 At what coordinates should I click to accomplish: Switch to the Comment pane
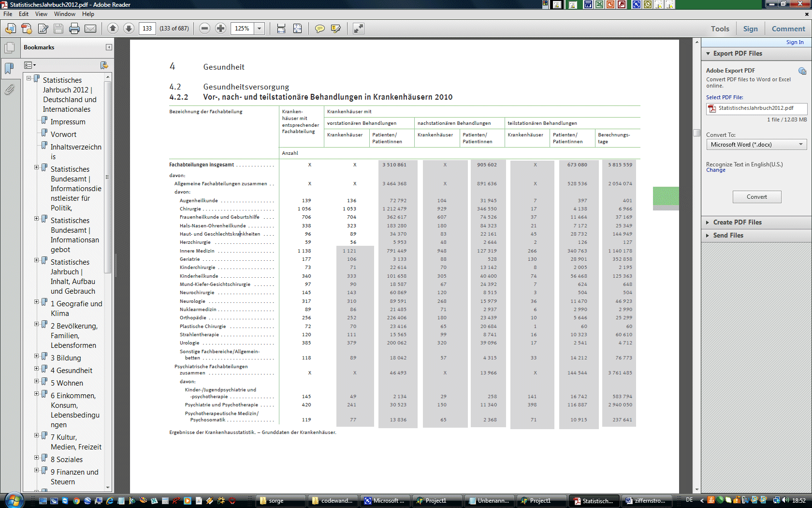tap(788, 29)
